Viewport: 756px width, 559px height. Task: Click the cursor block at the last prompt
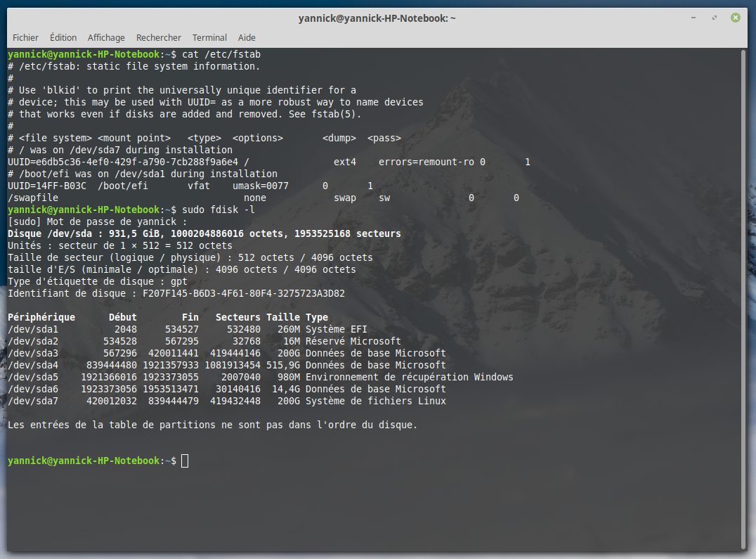click(185, 461)
